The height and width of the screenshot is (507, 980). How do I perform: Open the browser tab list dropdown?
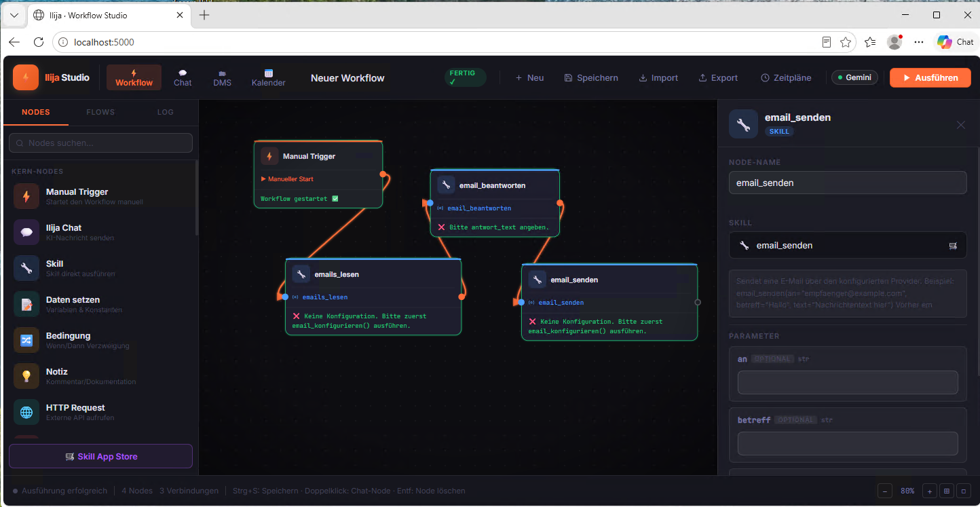(14, 15)
